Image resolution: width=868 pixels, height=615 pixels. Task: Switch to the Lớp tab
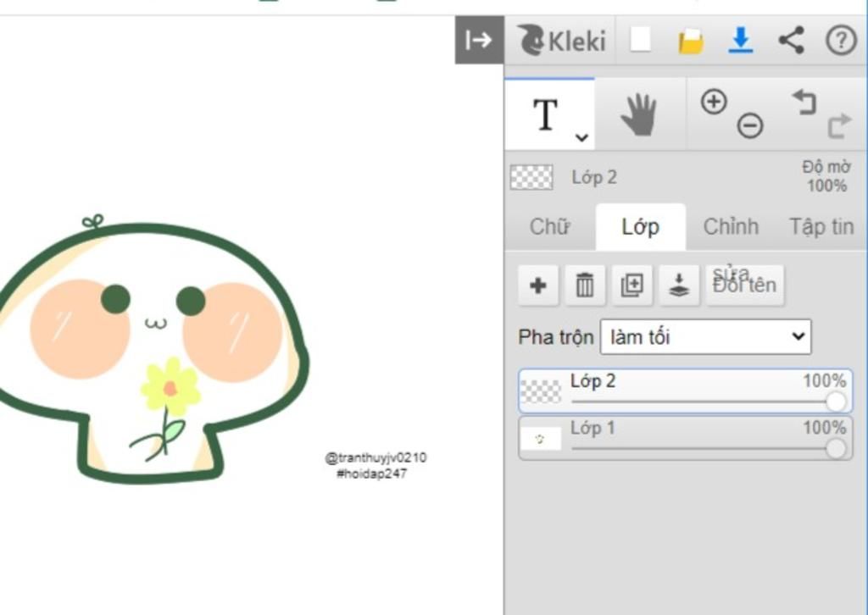(641, 227)
